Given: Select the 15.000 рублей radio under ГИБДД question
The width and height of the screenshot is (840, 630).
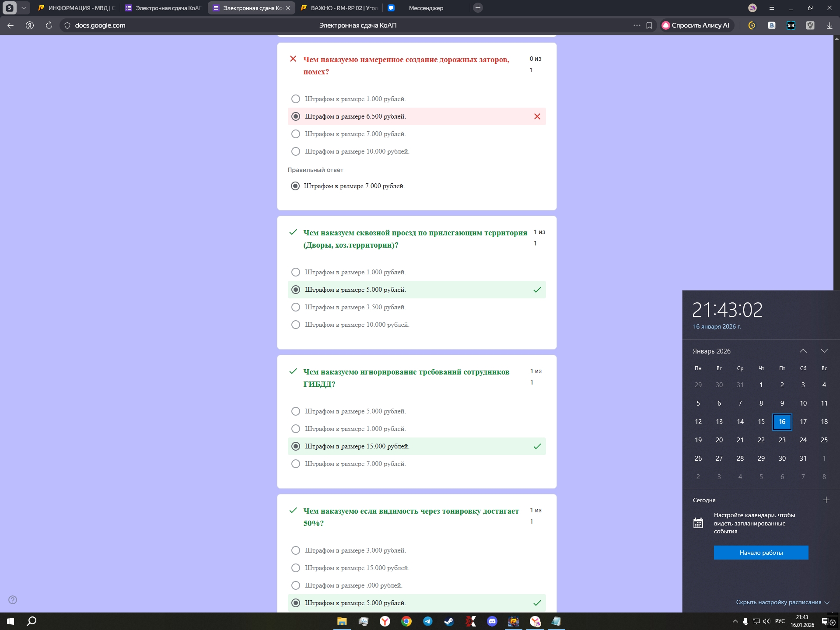Looking at the screenshot, I should tap(296, 446).
